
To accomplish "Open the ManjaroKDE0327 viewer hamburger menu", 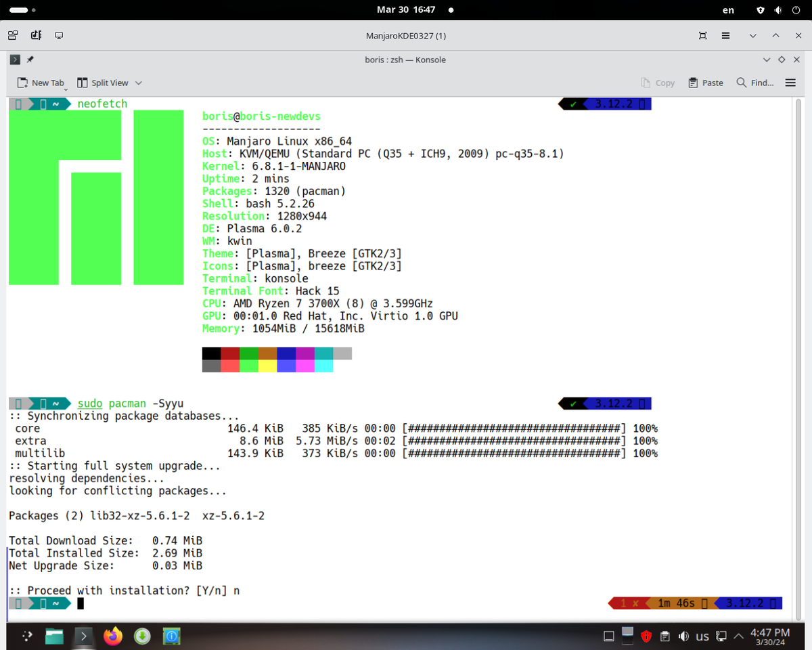I will [x=725, y=35].
